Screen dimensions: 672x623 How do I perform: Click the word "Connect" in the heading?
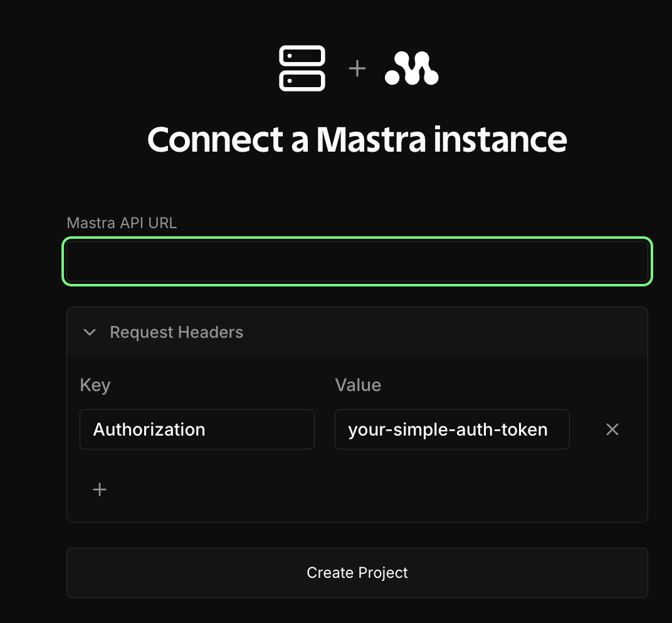point(215,139)
